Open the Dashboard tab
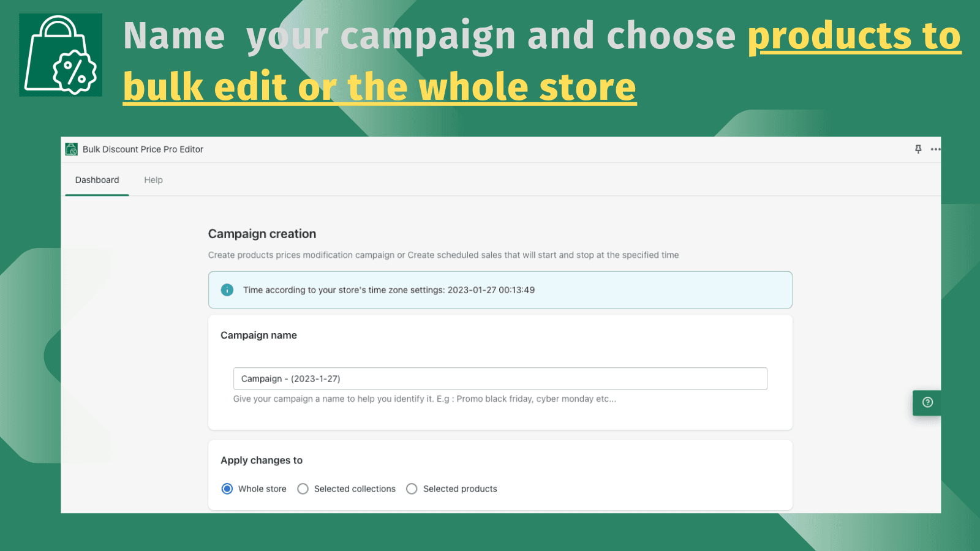The width and height of the screenshot is (980, 551). pyautogui.click(x=97, y=179)
